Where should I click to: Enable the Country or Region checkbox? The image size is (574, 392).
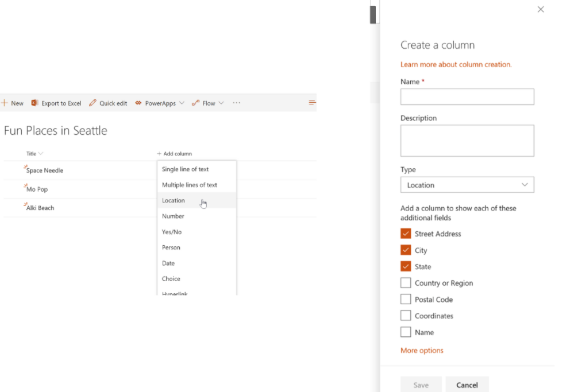point(406,284)
